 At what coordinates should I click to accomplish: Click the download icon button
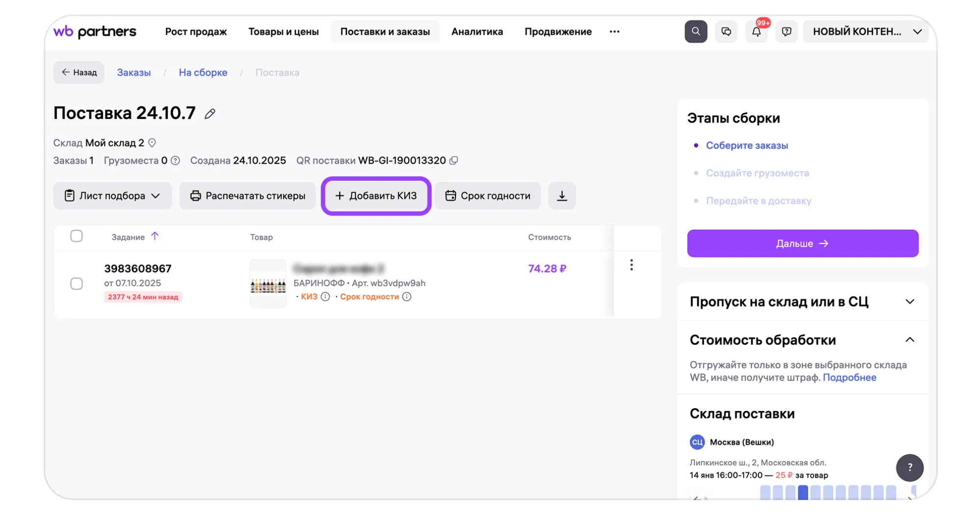point(562,196)
